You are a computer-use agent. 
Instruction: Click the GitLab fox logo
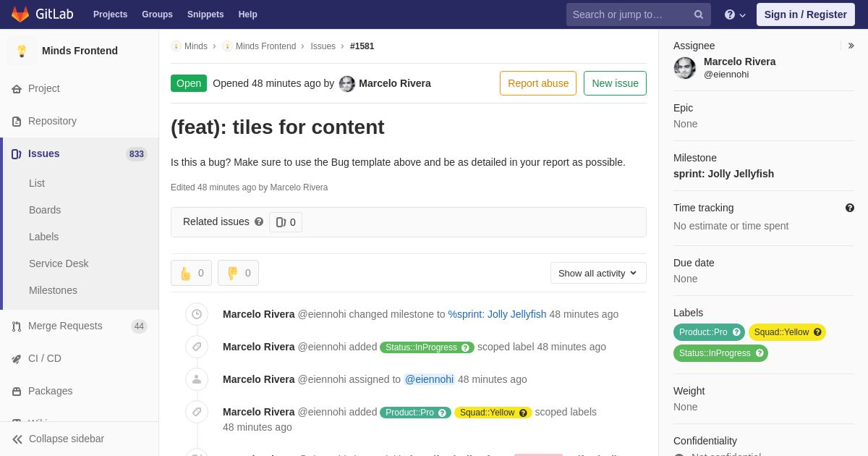(x=20, y=14)
